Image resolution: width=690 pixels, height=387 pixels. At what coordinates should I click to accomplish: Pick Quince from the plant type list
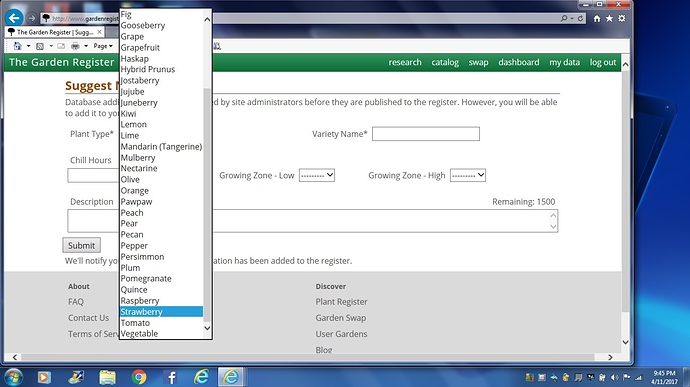[161, 290]
